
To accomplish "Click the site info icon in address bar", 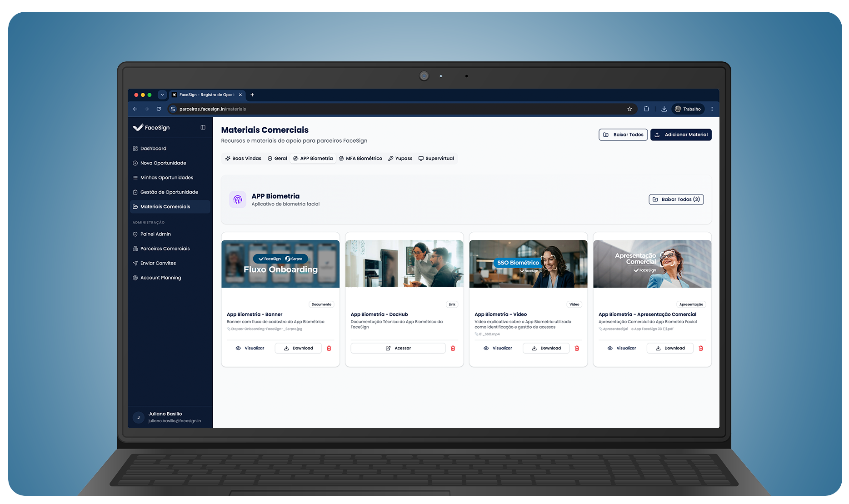I will 173,109.
